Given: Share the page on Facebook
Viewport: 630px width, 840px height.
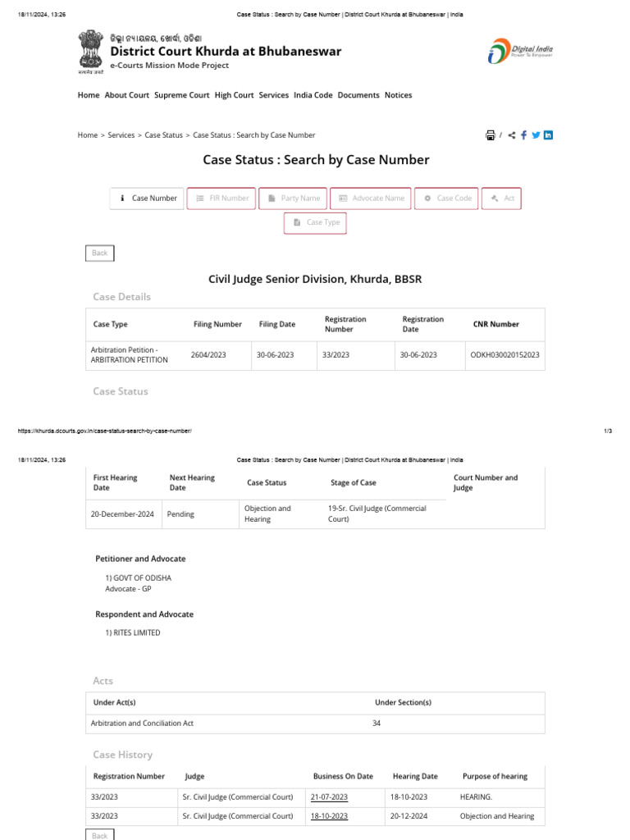Looking at the screenshot, I should [x=523, y=135].
